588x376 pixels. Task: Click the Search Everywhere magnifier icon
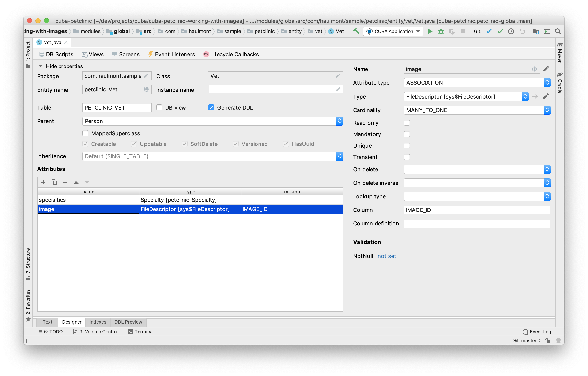point(558,31)
